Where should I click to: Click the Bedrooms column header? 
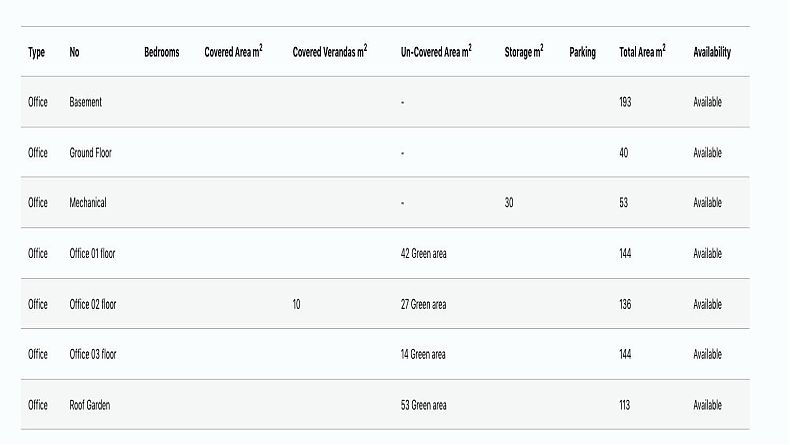pos(161,52)
